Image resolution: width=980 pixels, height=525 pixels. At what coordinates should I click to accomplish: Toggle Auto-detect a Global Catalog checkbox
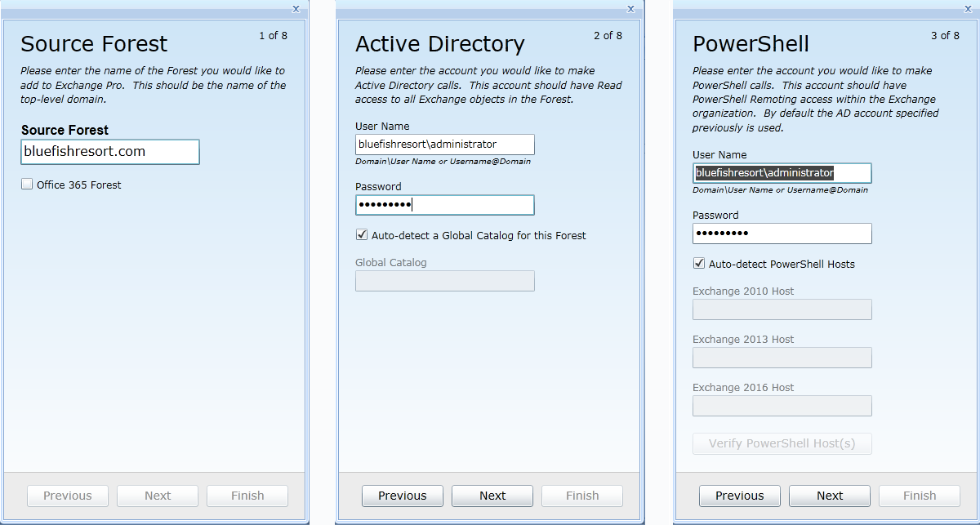click(x=362, y=235)
